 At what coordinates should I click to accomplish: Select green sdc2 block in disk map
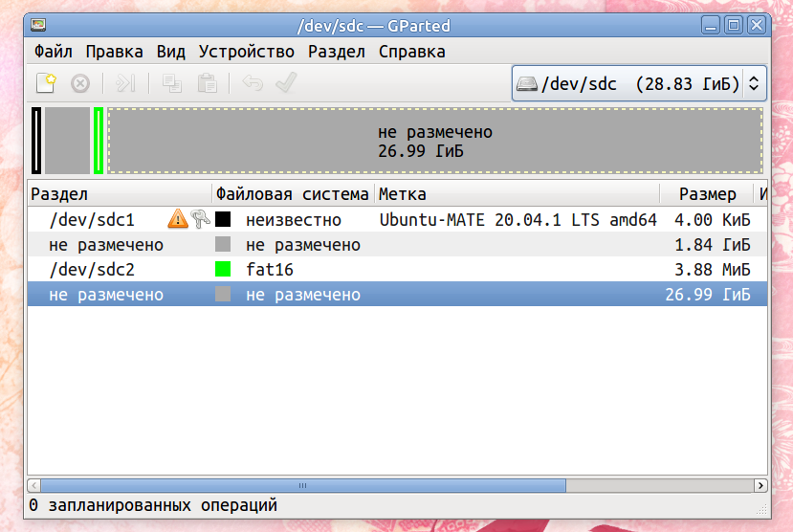click(99, 141)
